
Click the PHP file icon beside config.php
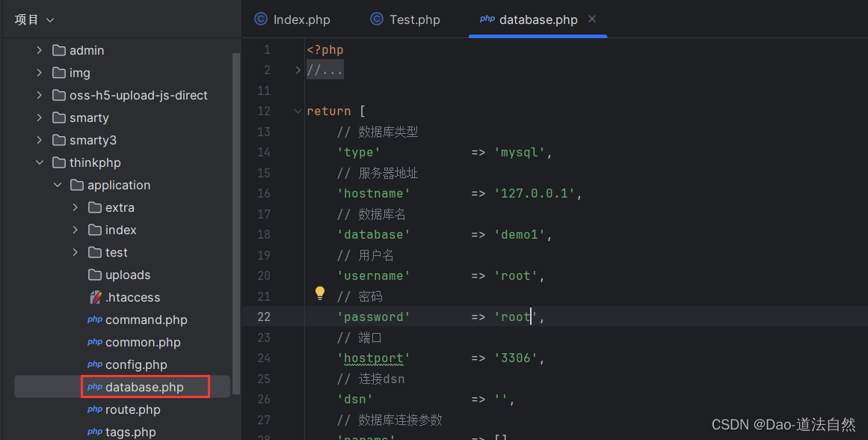[95, 364]
